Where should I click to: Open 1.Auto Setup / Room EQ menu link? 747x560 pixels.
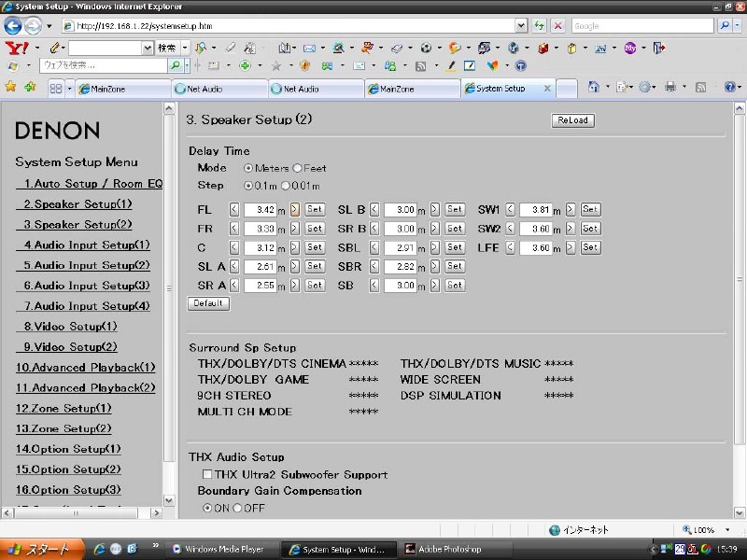pos(92,184)
